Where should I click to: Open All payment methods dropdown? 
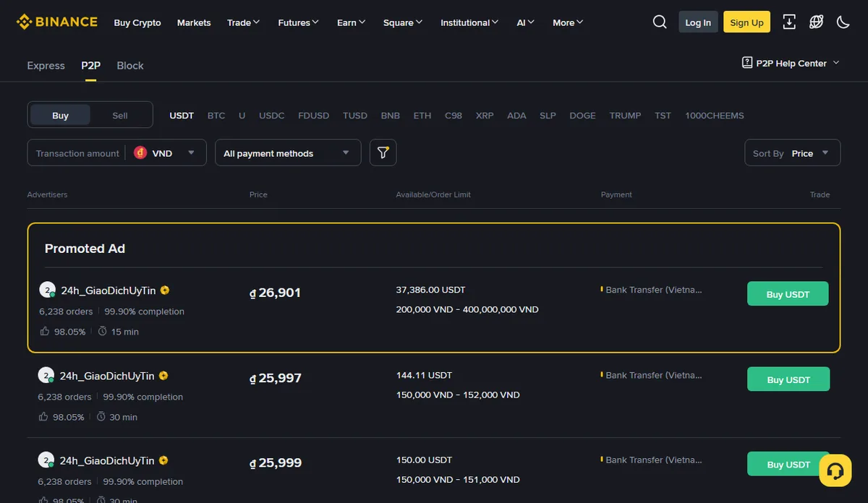coord(288,152)
